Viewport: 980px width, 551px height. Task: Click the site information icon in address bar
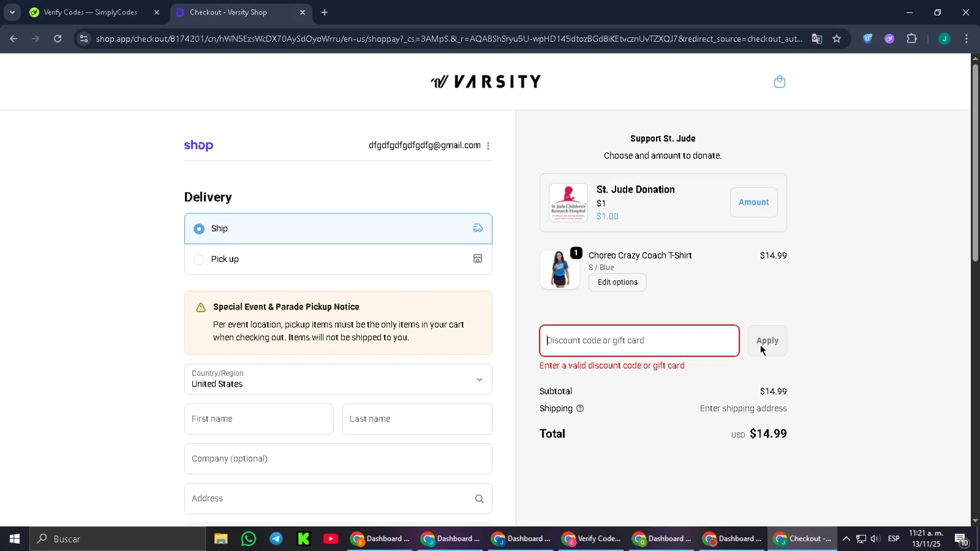pyautogui.click(x=83, y=39)
